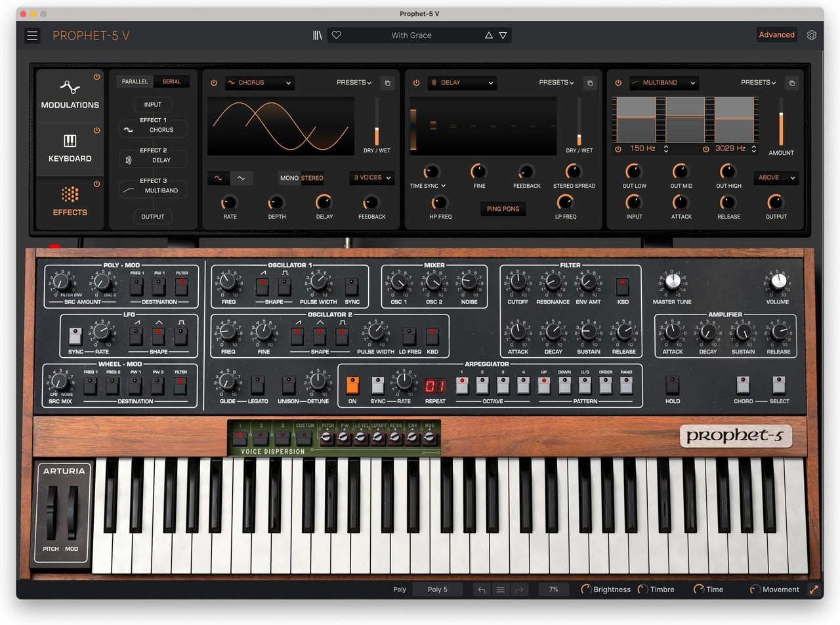Toggle Oscillator 1 sawtooth shape button
The image size is (840, 625).
(262, 286)
